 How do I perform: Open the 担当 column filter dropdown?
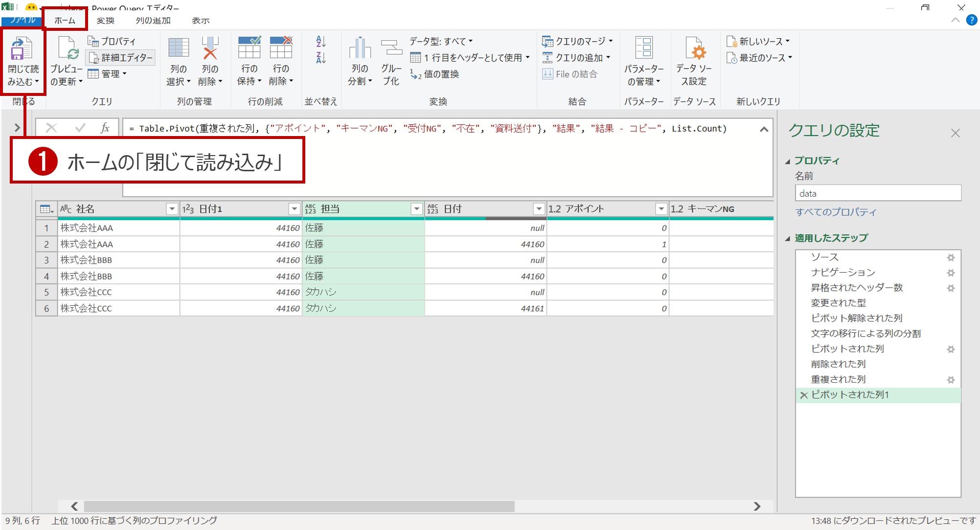[416, 209]
